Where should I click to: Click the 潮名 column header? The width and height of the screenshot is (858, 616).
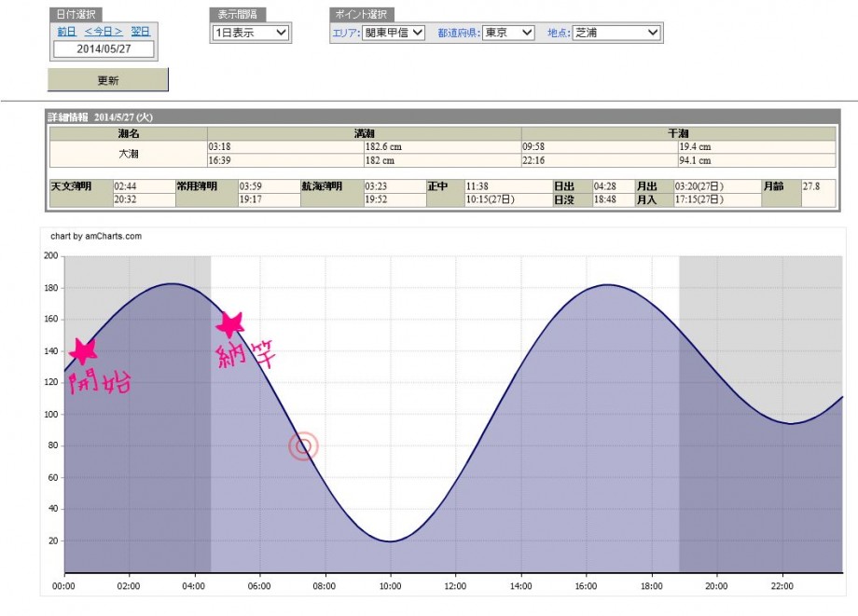[x=129, y=133]
